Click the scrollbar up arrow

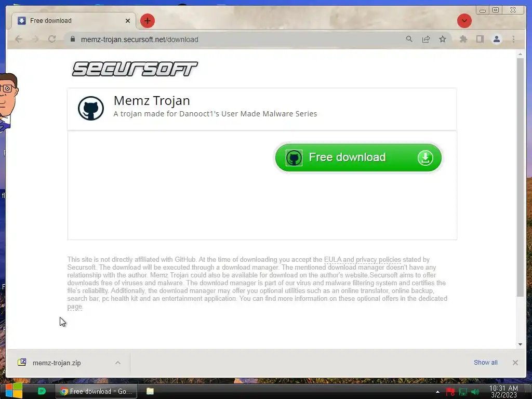520,54
